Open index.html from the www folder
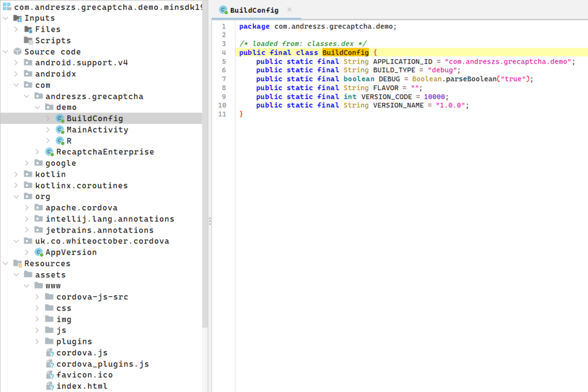 [82, 386]
